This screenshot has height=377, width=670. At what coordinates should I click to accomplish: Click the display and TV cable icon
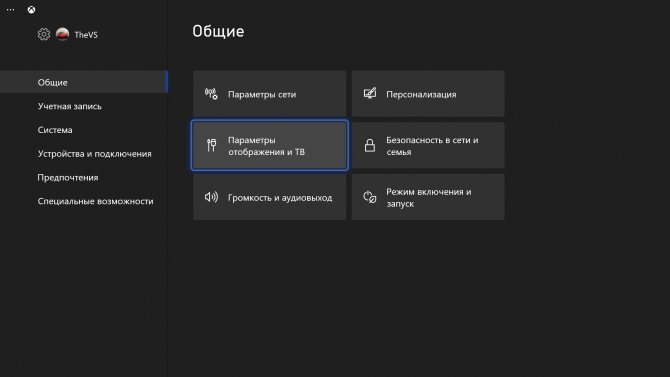[x=211, y=145]
